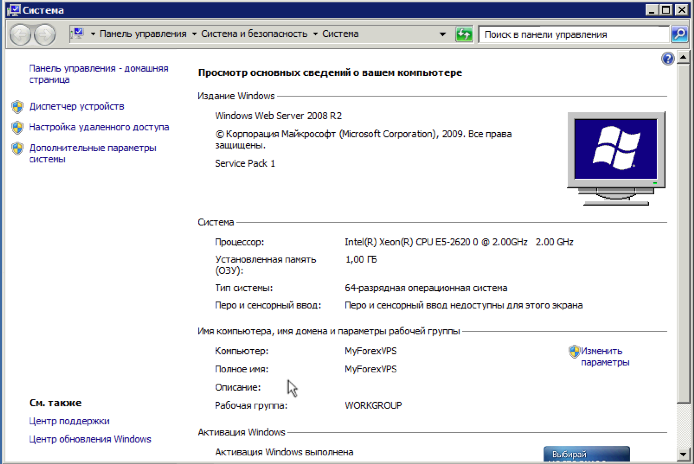Click the shield icon beside Диспетчер устройств
The width and height of the screenshot is (694, 464).
coord(16,106)
